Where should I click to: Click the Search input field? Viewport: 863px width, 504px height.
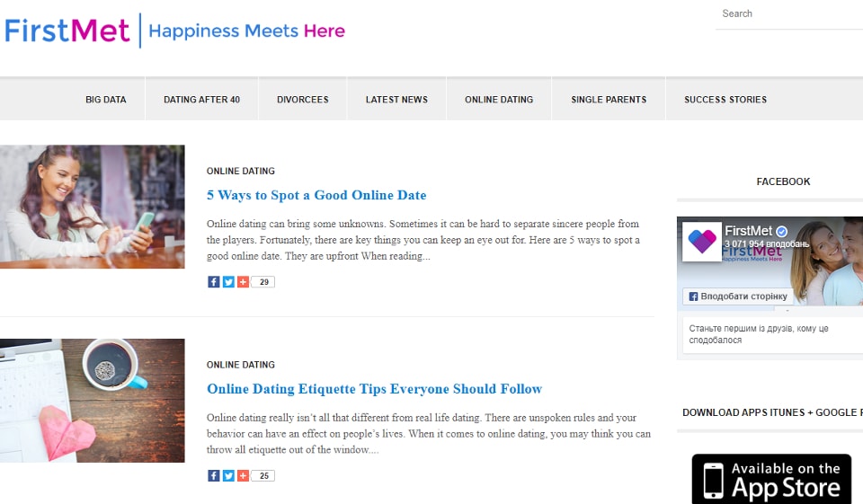[x=787, y=14]
